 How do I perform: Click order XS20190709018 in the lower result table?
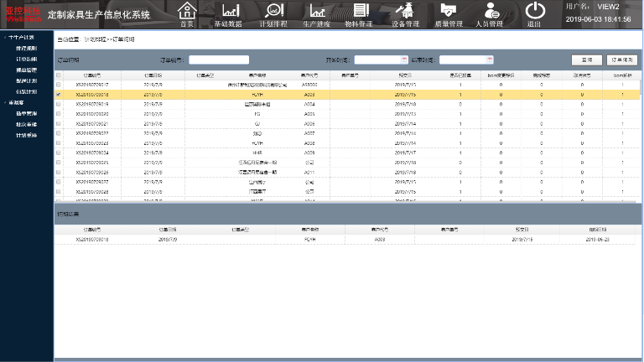point(92,240)
